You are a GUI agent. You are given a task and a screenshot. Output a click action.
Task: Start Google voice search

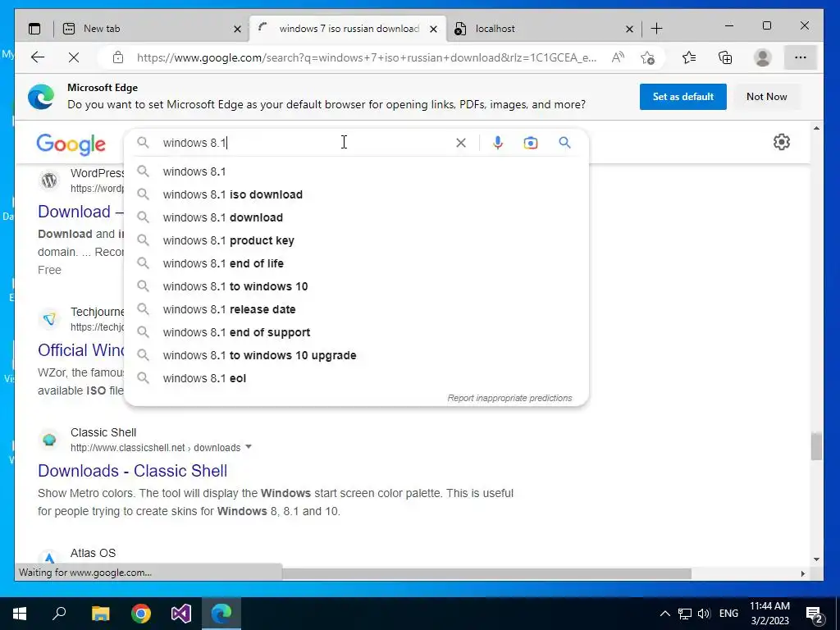click(498, 143)
